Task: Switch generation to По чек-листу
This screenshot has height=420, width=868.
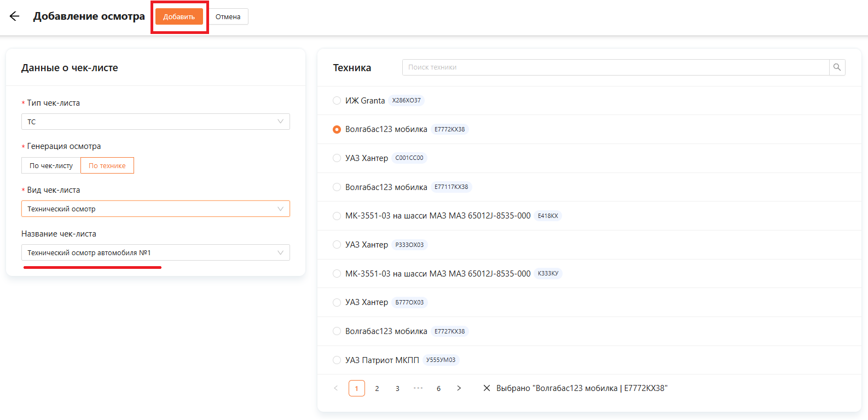Action: tap(51, 165)
